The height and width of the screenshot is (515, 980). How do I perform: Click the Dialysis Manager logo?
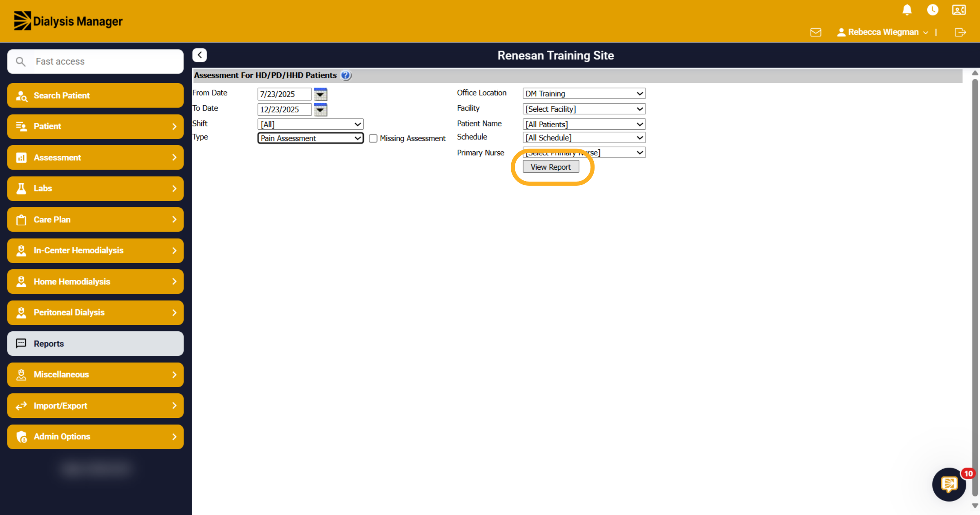68,21
